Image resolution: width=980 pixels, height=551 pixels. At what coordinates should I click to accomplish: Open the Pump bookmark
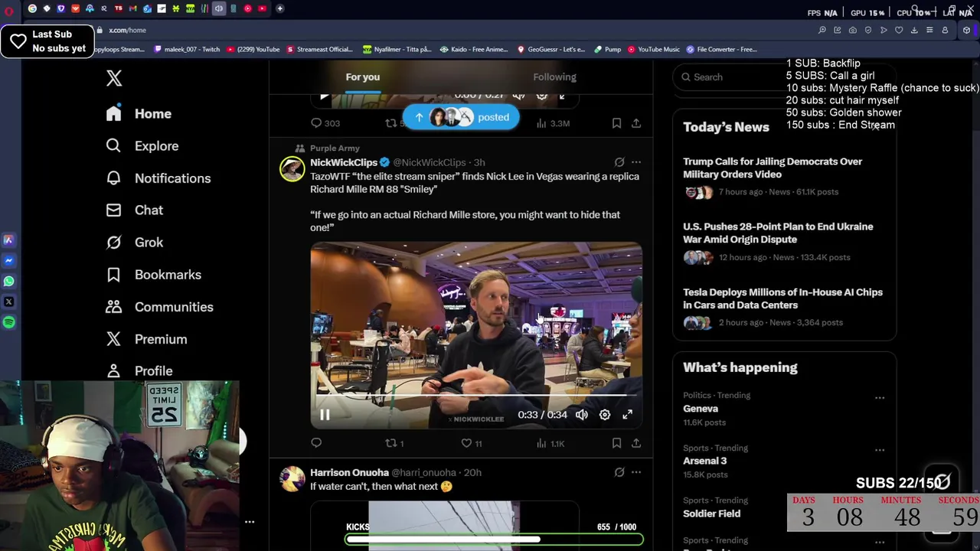click(607, 50)
